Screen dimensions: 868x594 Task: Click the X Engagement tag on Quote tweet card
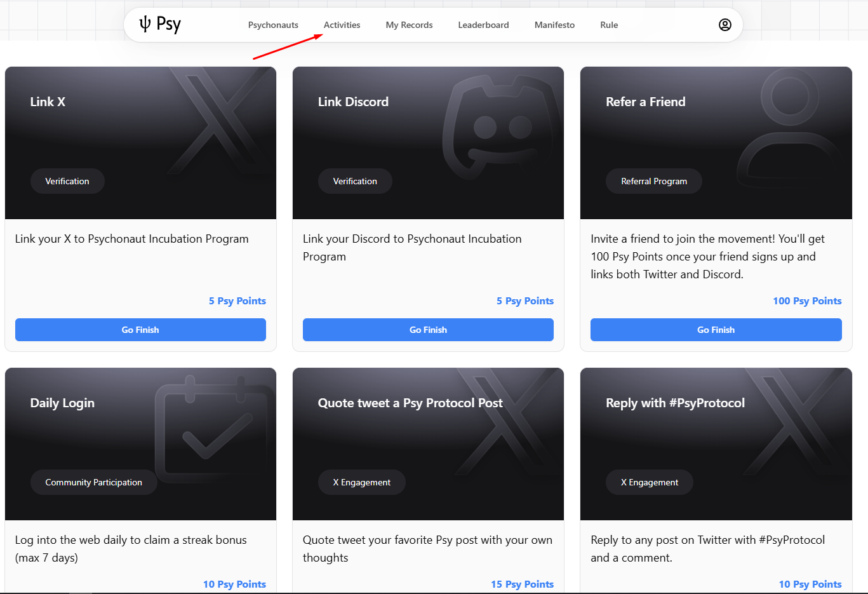click(361, 482)
